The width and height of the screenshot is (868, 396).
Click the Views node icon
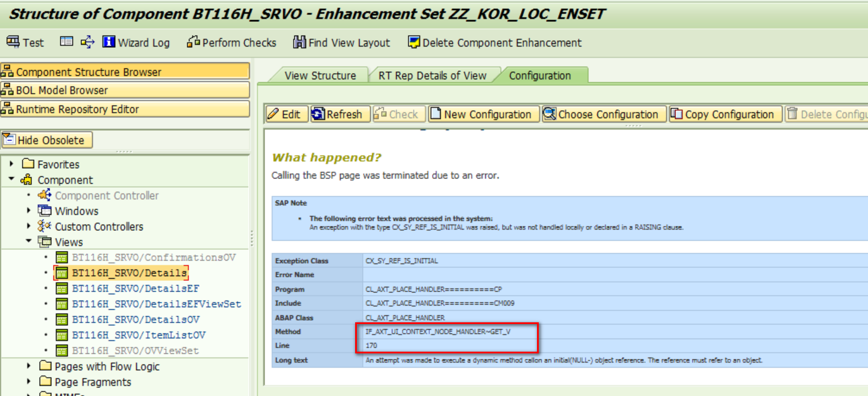[x=44, y=242]
